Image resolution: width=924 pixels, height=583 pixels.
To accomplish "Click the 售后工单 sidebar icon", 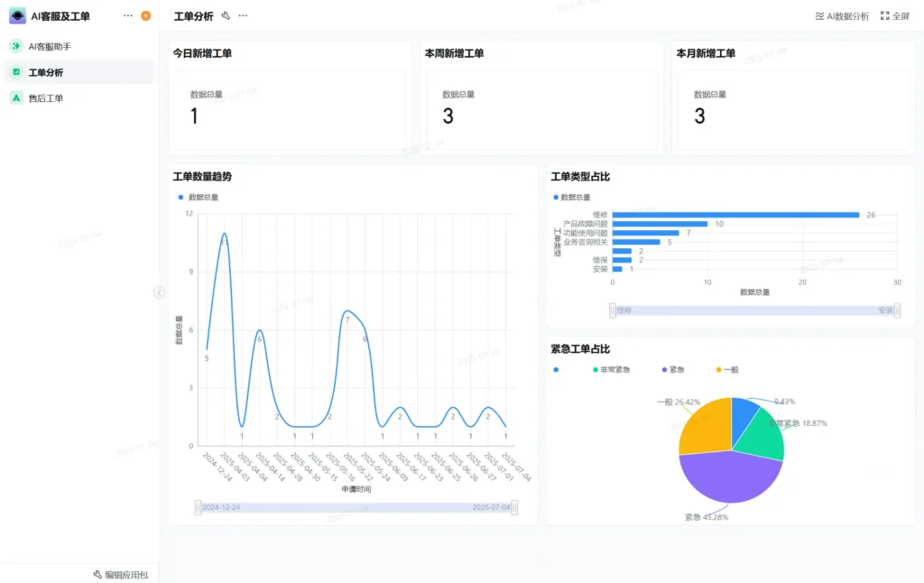I will click(16, 98).
